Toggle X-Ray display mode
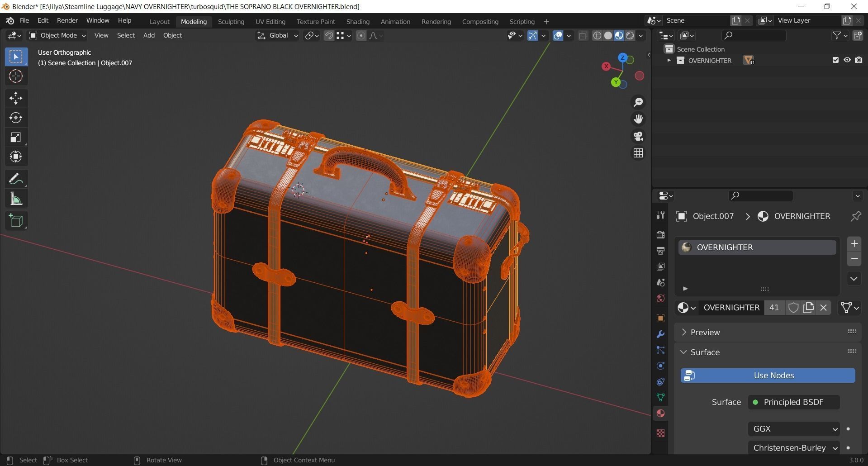This screenshot has height=466, width=868. pyautogui.click(x=583, y=36)
